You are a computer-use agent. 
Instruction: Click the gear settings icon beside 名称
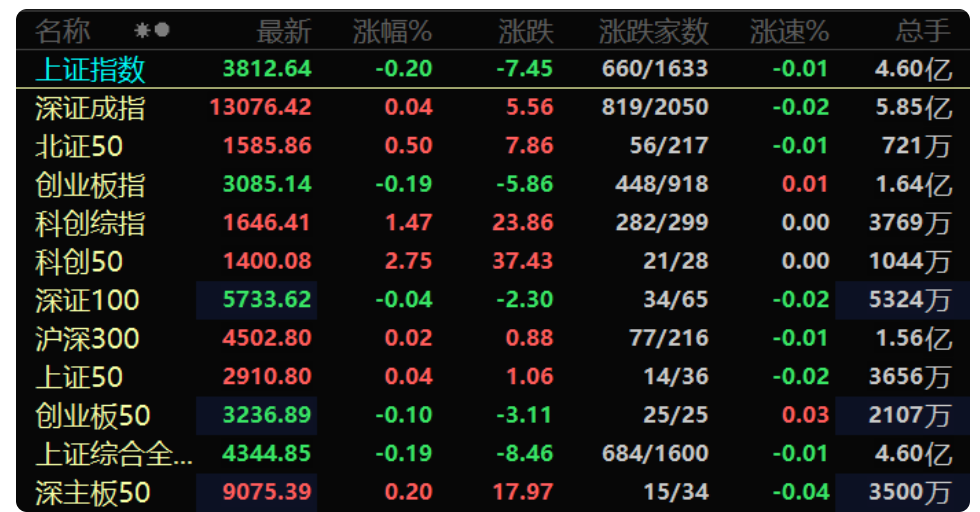coord(142,31)
